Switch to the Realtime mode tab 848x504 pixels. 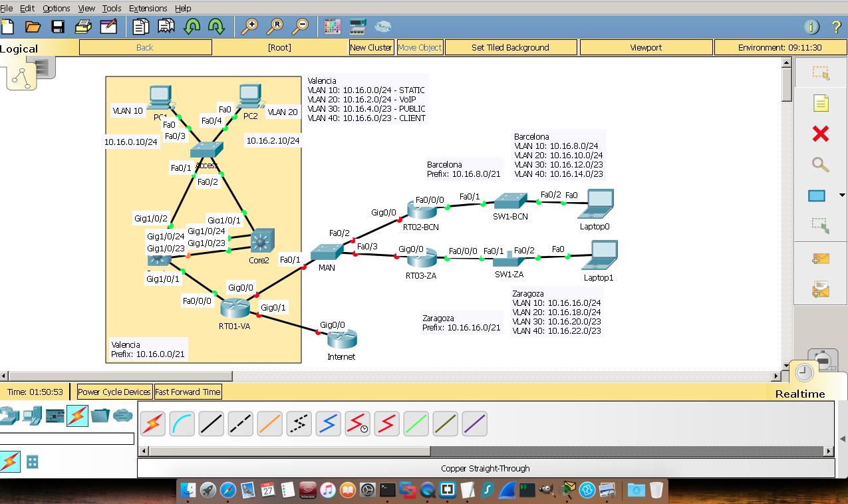(x=799, y=394)
